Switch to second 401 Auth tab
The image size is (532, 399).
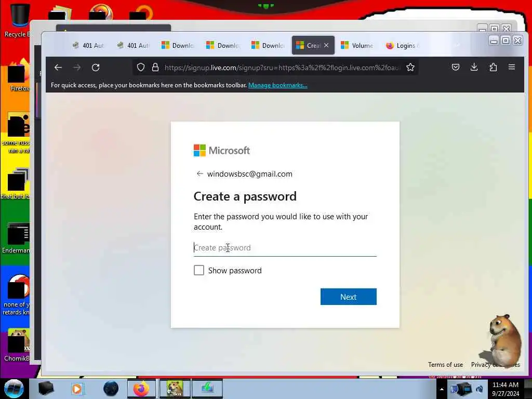click(132, 45)
